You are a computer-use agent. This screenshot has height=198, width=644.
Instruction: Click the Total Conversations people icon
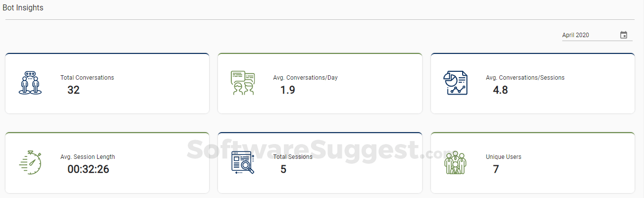coord(30,83)
